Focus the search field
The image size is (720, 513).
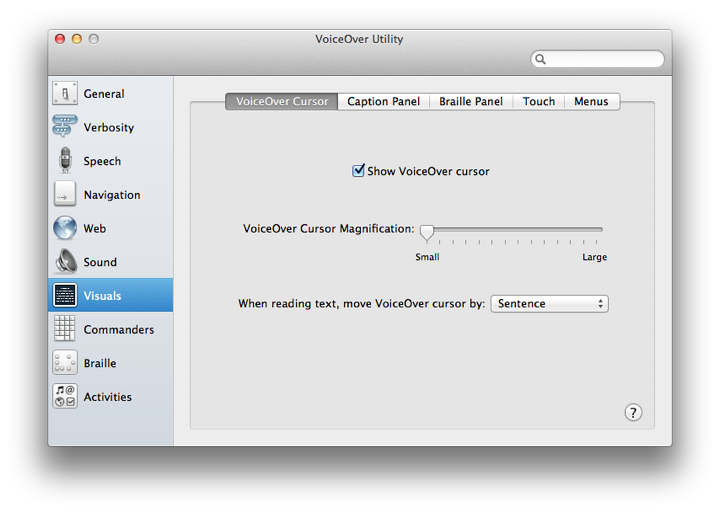point(597,59)
